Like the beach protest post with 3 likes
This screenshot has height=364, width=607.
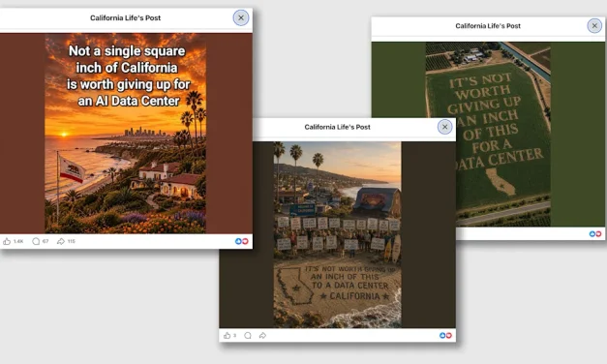[x=228, y=335]
